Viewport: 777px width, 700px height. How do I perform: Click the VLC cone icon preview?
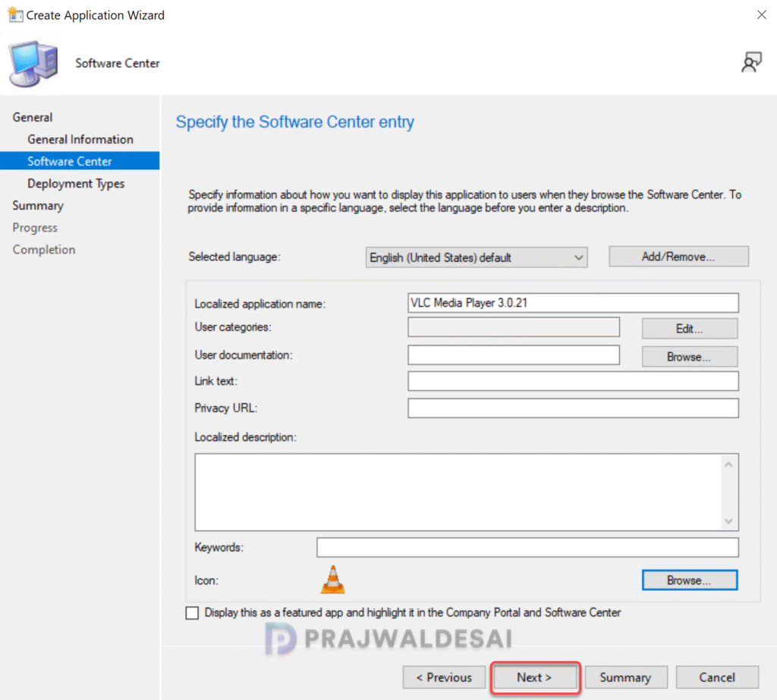pos(332,579)
